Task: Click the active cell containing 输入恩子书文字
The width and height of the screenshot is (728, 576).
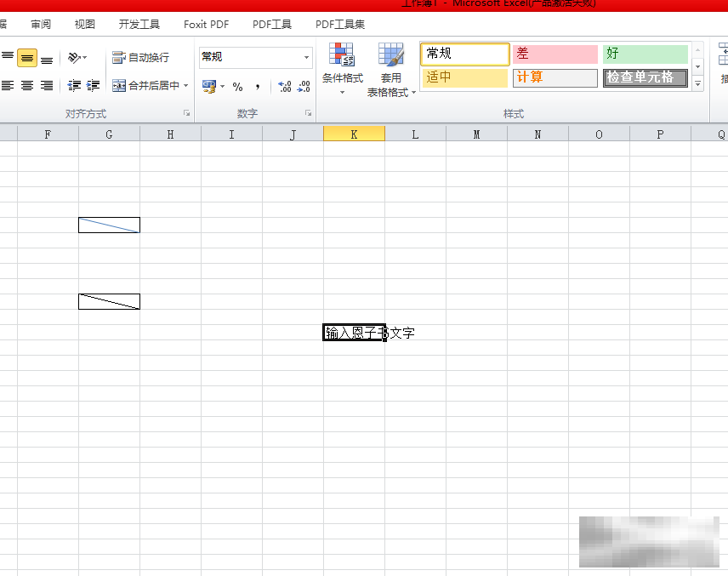Action: (x=355, y=332)
